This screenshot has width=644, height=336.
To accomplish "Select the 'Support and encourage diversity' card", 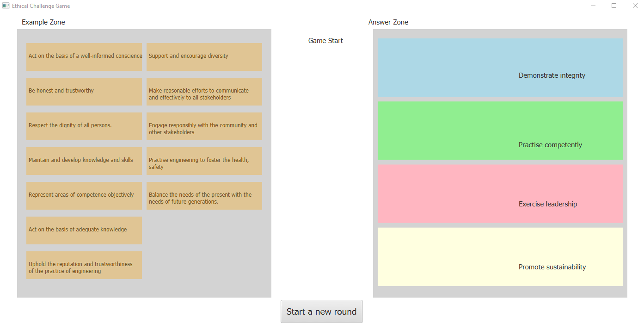I will click(204, 56).
